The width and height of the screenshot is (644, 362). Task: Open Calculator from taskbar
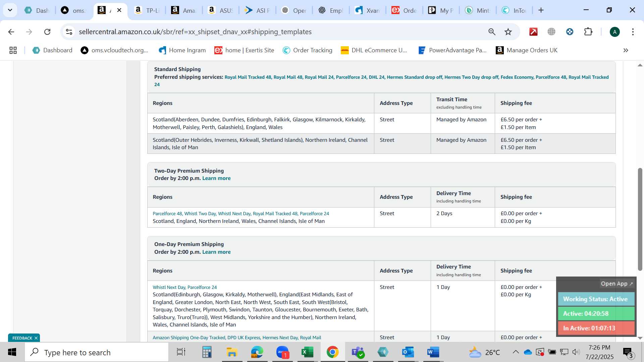coord(207,352)
